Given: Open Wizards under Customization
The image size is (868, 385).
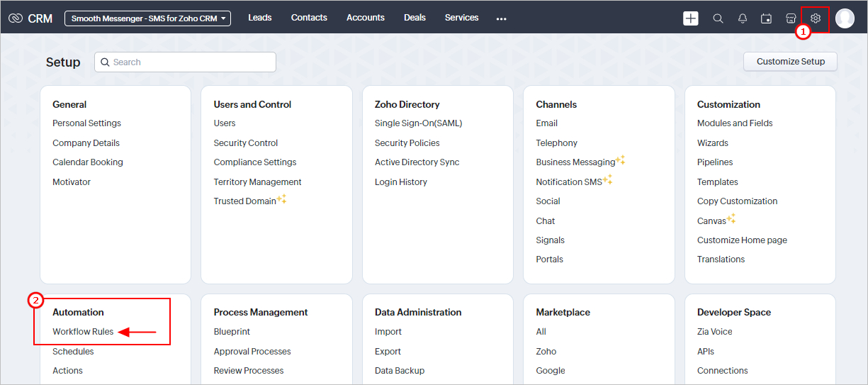Looking at the screenshot, I should 713,143.
